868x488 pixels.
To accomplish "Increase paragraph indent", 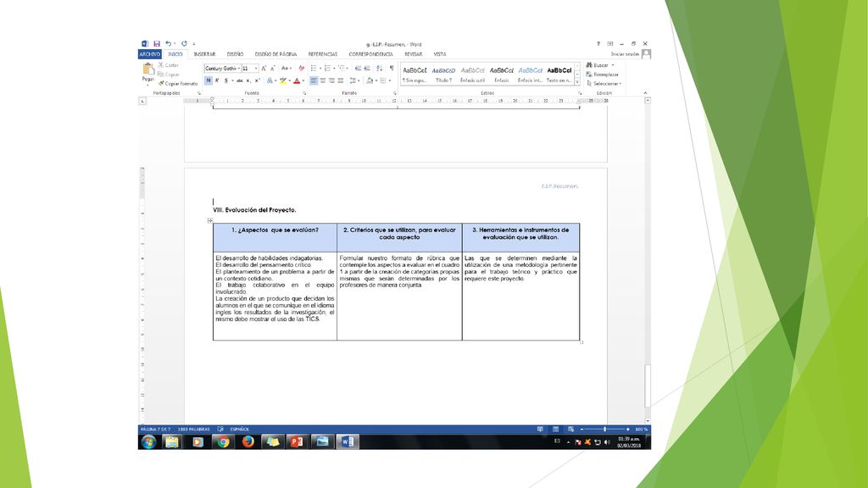I will [366, 69].
